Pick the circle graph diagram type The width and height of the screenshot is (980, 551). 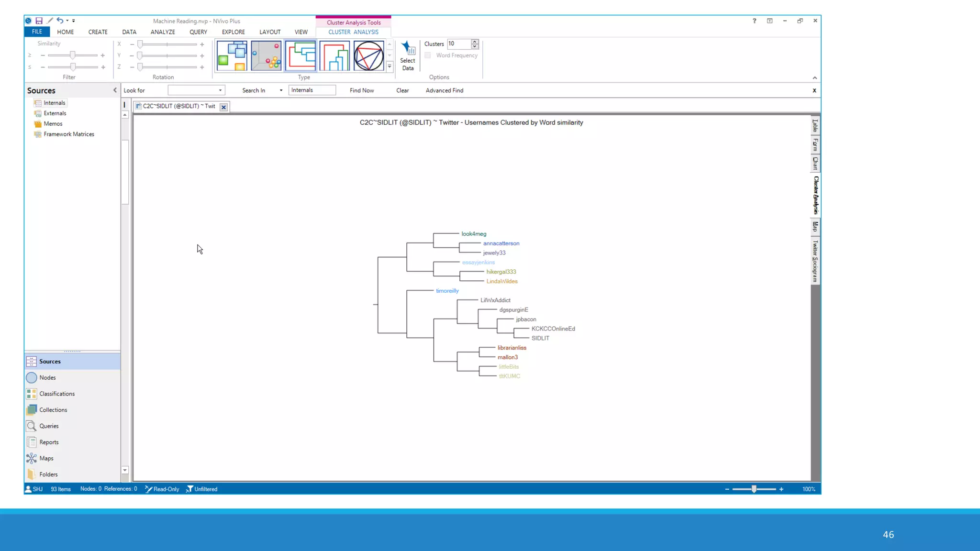tap(368, 55)
